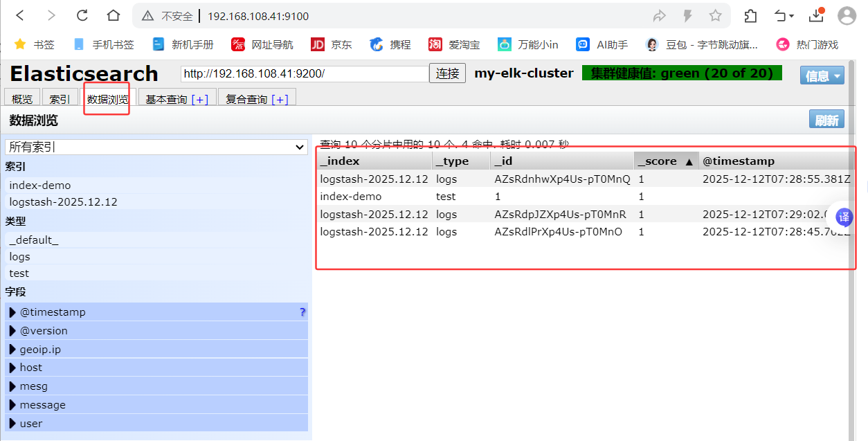Open the 书签 bookmarks star shortcut
This screenshot has width=868, height=441.
tap(34, 44)
